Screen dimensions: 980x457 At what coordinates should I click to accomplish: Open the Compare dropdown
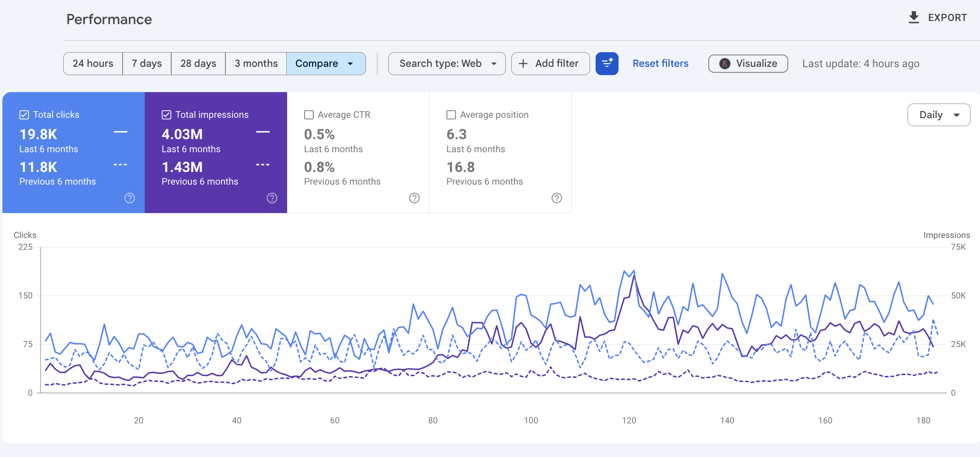coord(326,63)
